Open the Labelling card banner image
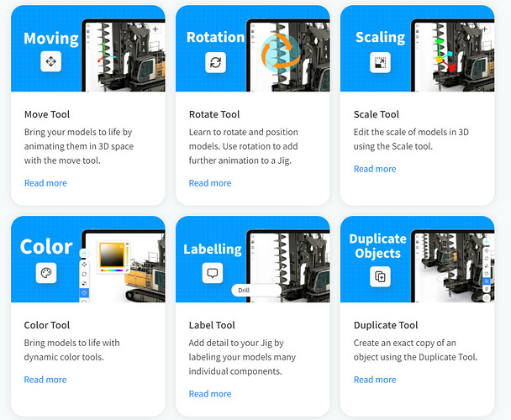 pos(253,259)
